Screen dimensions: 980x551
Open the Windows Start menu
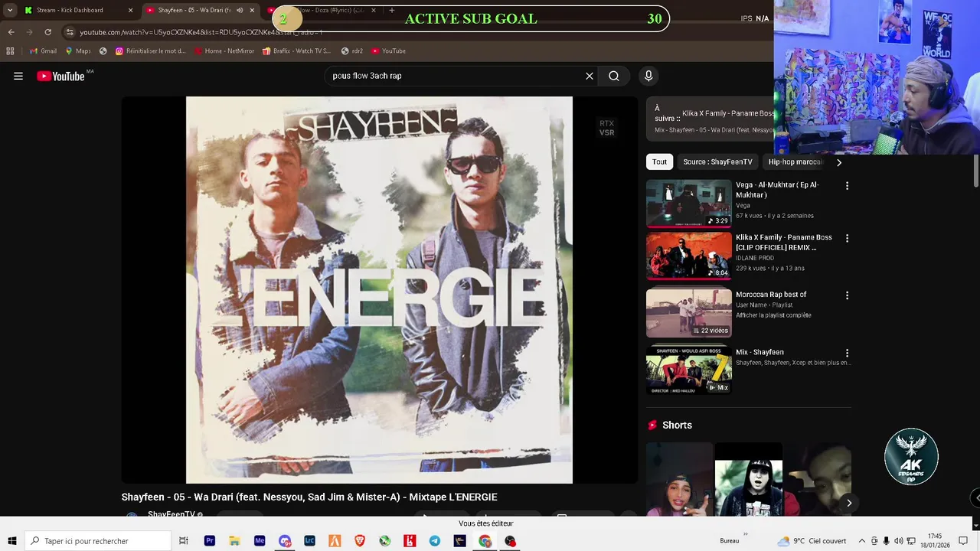coord(11,541)
